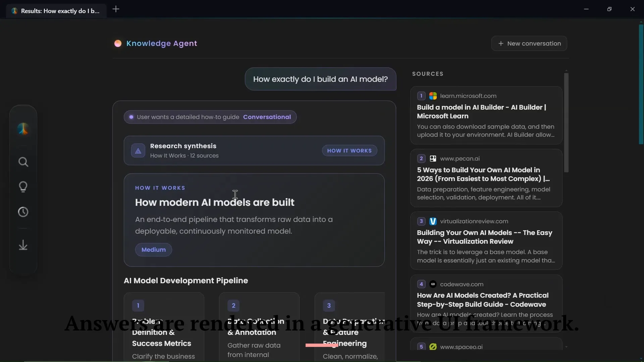Click 'How It Works · 12 sources' subtitle
This screenshot has width=644, height=362.
[184, 156]
